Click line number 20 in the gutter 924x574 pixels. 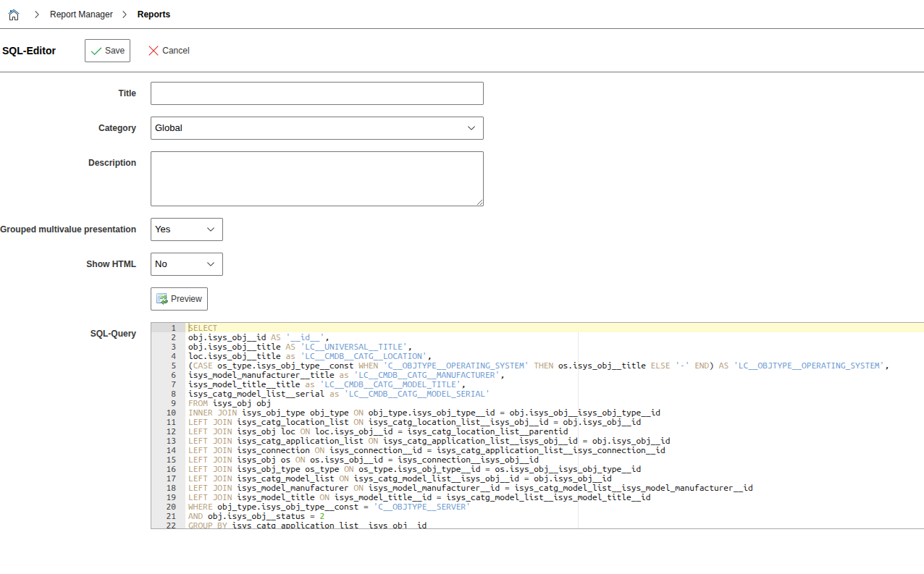point(172,507)
